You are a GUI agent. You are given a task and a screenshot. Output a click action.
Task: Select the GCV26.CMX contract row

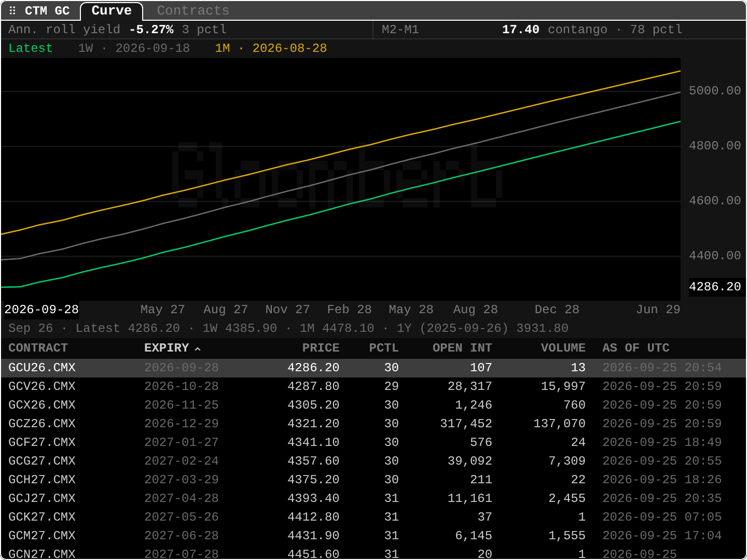click(374, 386)
